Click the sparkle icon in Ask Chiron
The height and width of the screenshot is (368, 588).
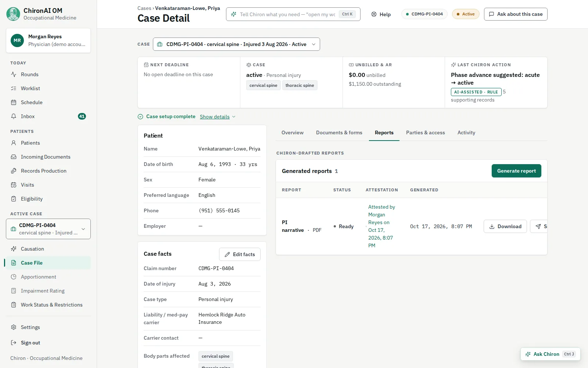[528, 354]
